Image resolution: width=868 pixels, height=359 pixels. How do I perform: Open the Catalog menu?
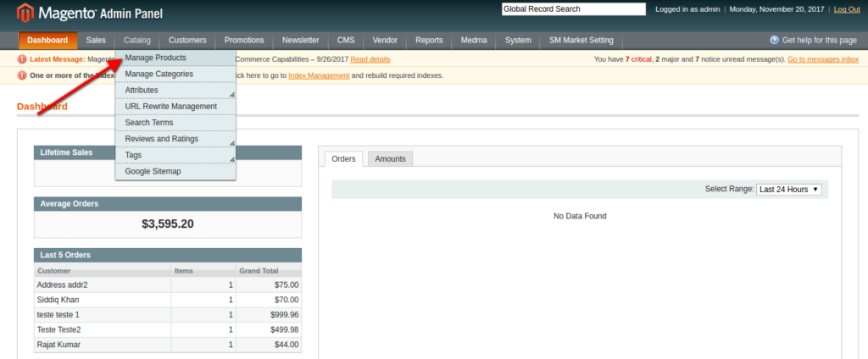click(136, 41)
